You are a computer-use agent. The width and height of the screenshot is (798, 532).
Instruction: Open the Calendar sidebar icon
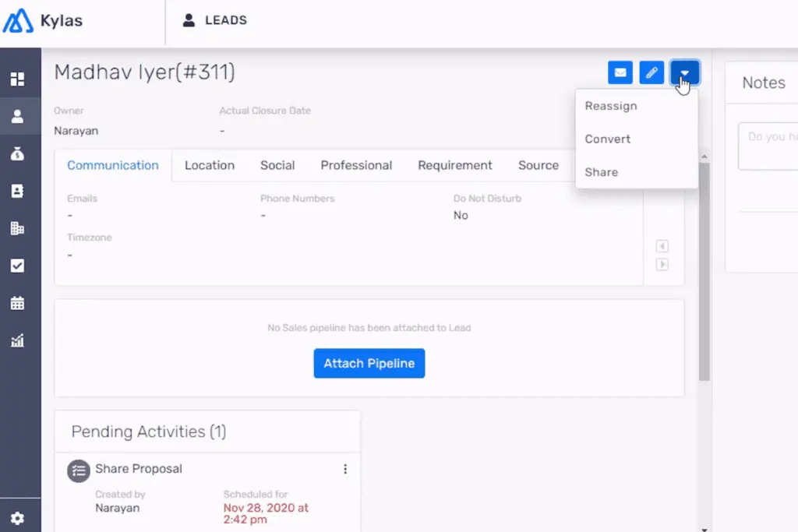tap(17, 303)
